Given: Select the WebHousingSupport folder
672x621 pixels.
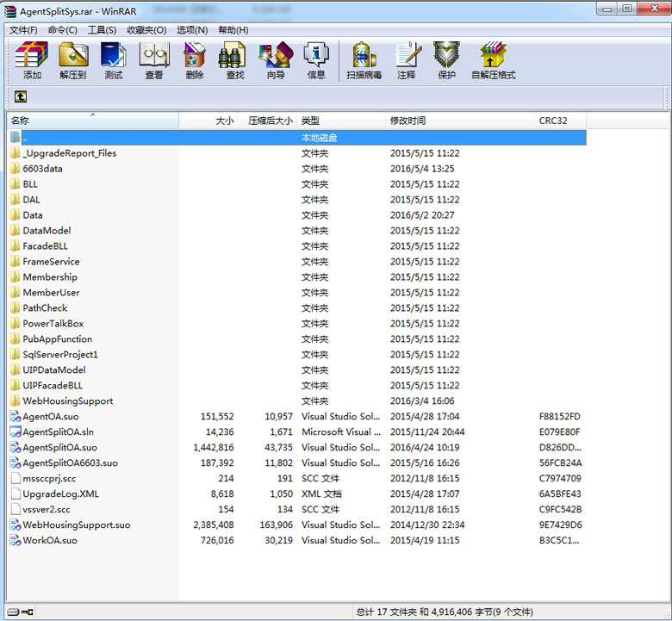Looking at the screenshot, I should click(67, 401).
